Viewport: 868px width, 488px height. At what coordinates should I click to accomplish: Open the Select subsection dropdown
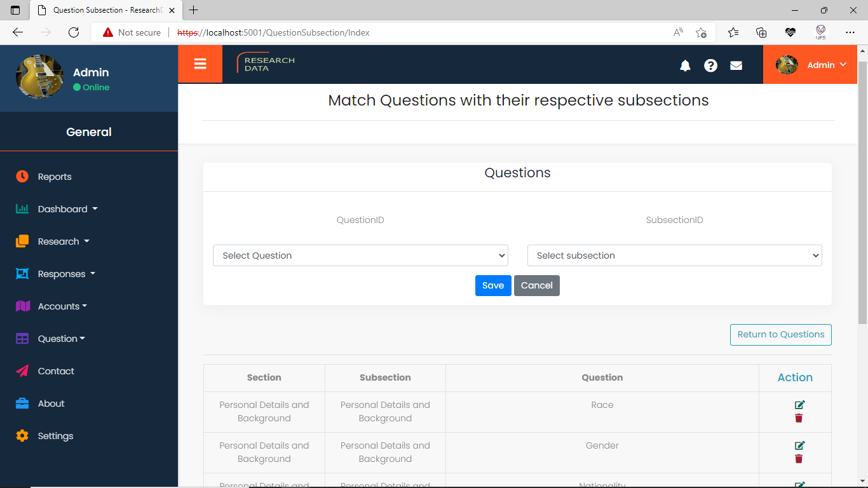(x=674, y=255)
